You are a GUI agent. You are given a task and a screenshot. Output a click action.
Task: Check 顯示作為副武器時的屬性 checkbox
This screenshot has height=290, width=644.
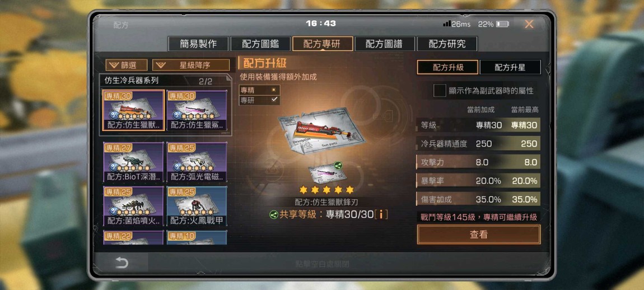click(440, 91)
